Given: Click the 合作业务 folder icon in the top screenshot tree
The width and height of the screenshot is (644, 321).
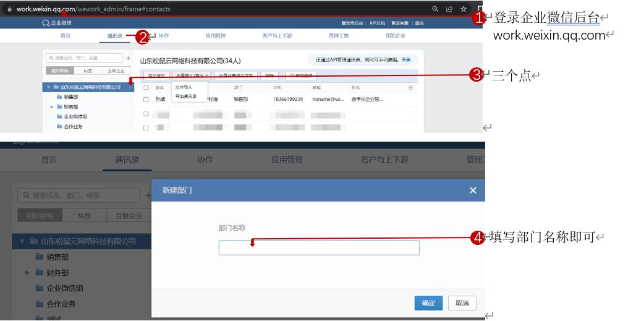Looking at the screenshot, I should click(59, 127).
